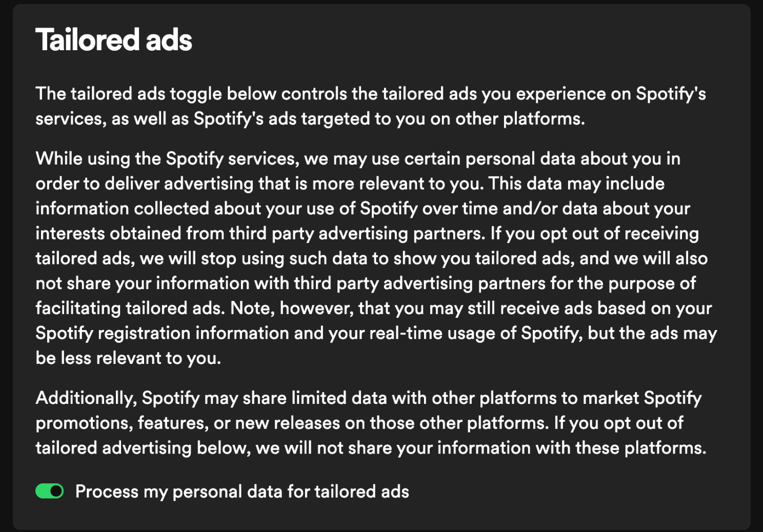Click the paragraph starting 'While using the Spotify services'
The width and height of the screenshot is (763, 532).
coord(376,258)
